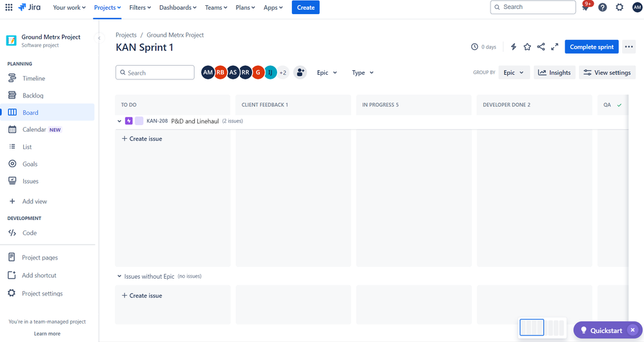Show the +2 more assignees
644x342 pixels.
(x=283, y=72)
